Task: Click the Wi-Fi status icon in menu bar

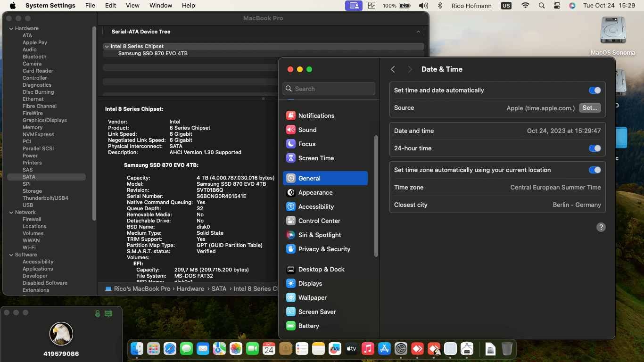Action: (525, 6)
